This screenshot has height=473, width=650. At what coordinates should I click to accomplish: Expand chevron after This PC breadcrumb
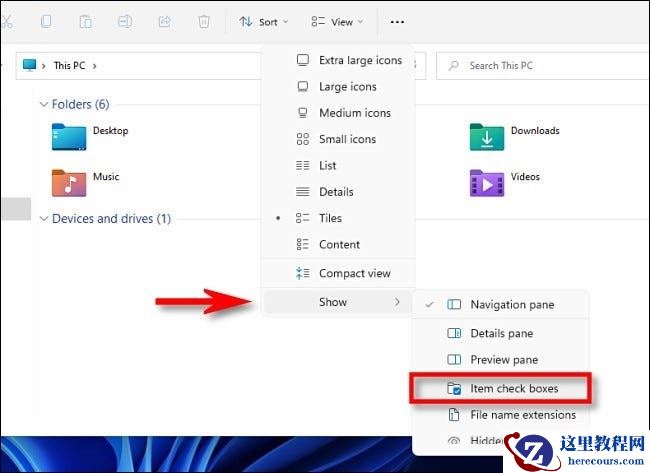(x=95, y=66)
